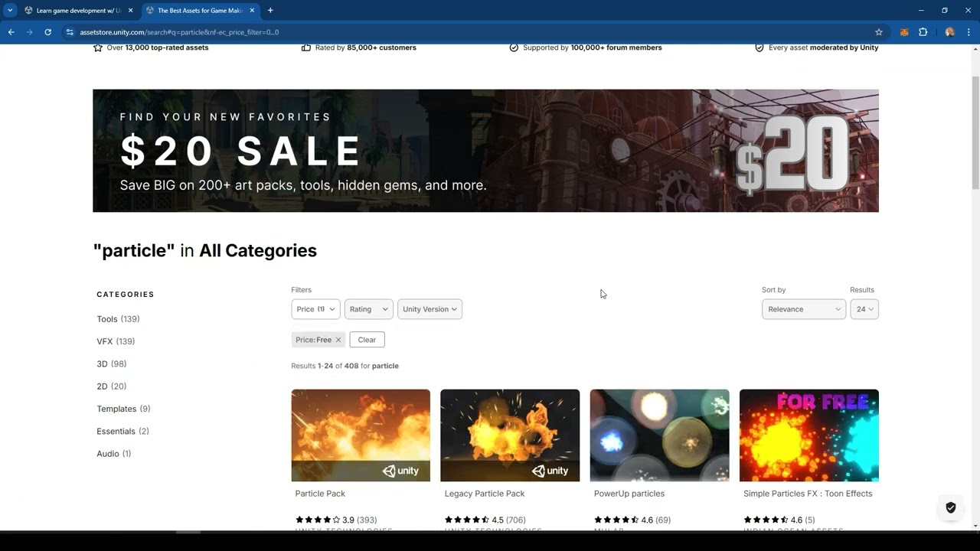Filter by the Templates category
The width and height of the screenshot is (980, 551).
[x=123, y=409]
